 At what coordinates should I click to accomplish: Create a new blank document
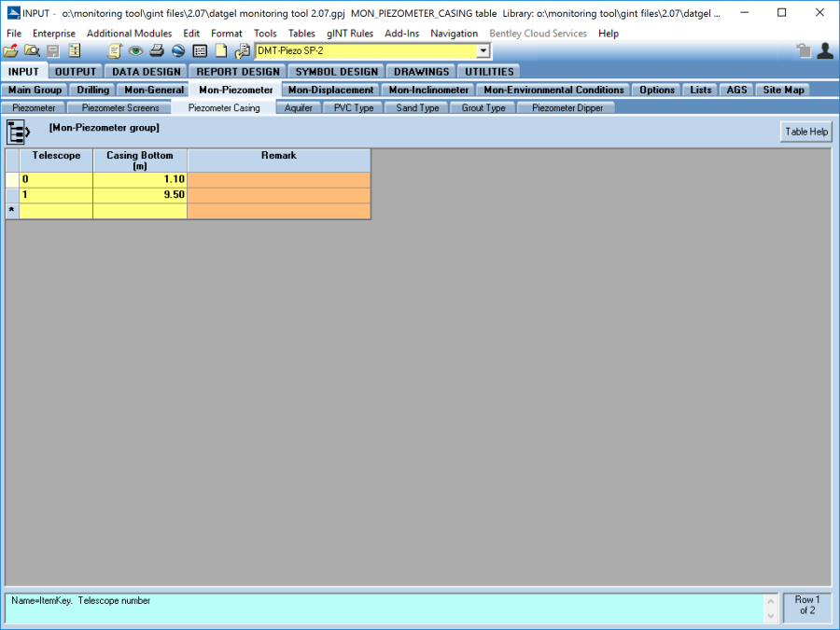click(219, 51)
